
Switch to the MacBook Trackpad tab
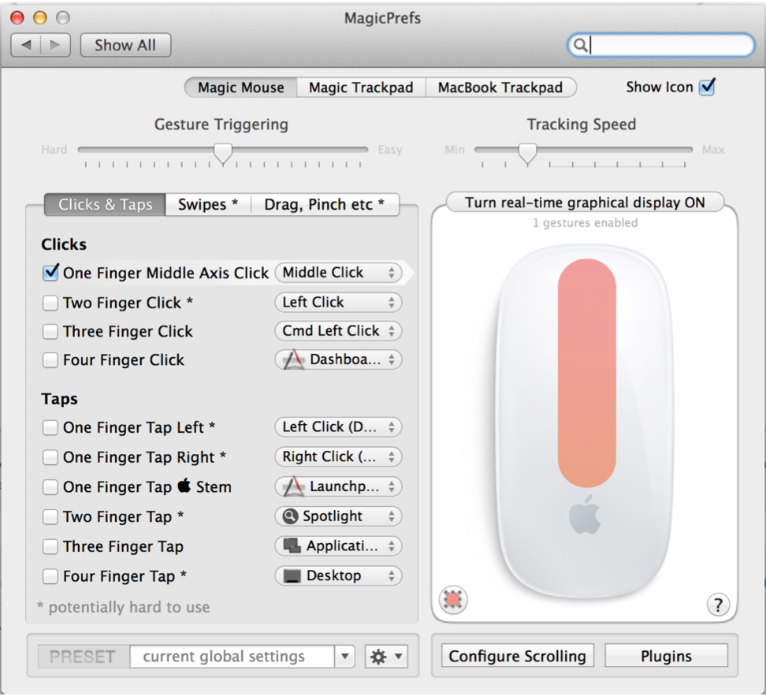(x=500, y=87)
